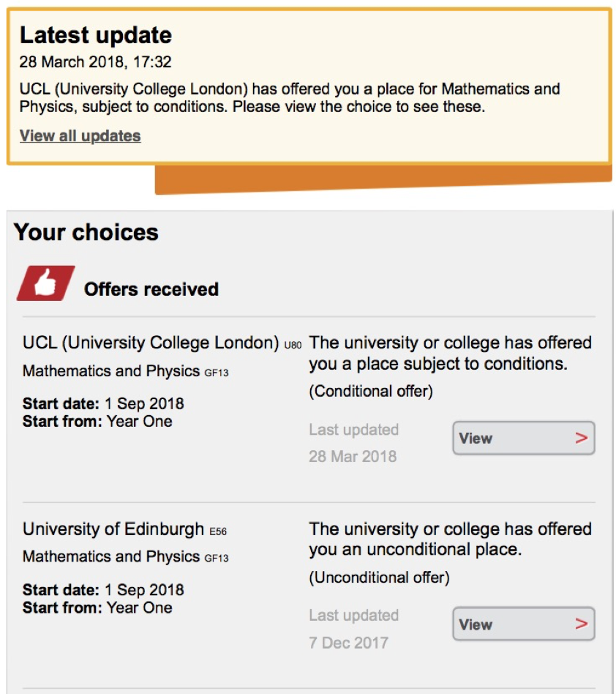
Task: Click the (Conditional offer) status text
Action: pyautogui.click(x=371, y=392)
